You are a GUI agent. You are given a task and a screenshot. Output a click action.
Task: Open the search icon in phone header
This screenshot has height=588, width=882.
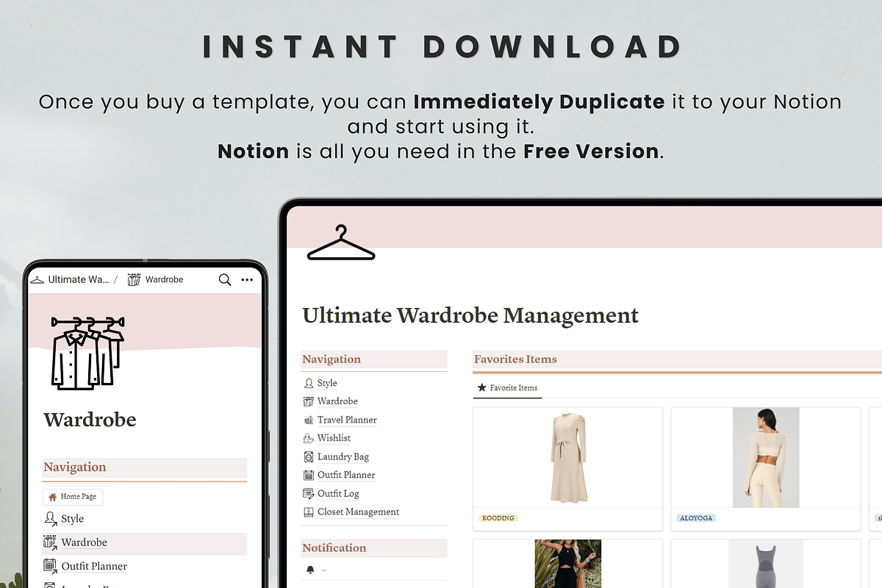(225, 279)
